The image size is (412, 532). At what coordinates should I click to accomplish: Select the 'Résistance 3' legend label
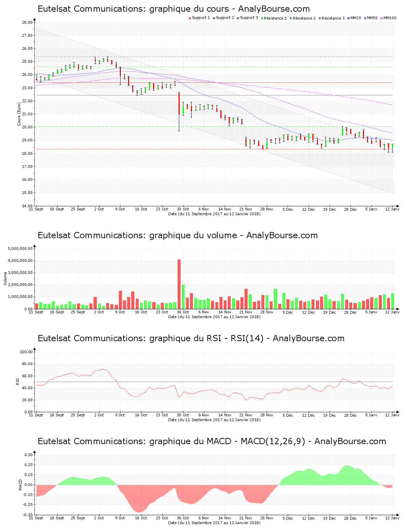coord(333,18)
